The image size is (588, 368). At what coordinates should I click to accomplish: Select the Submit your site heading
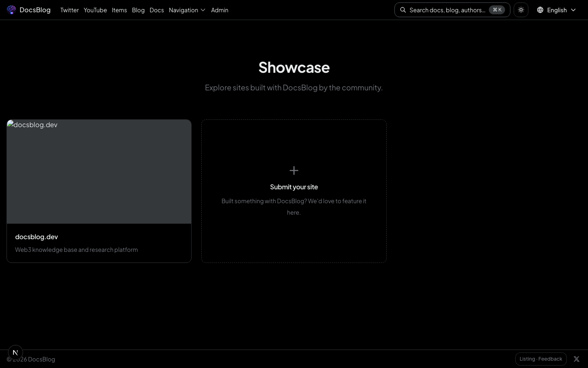pyautogui.click(x=294, y=187)
